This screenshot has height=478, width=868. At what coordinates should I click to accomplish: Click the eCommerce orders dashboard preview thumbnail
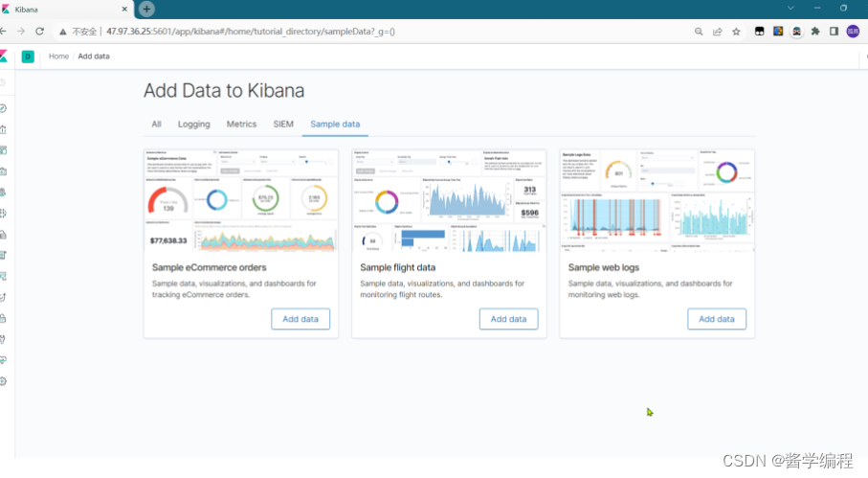[x=241, y=200]
